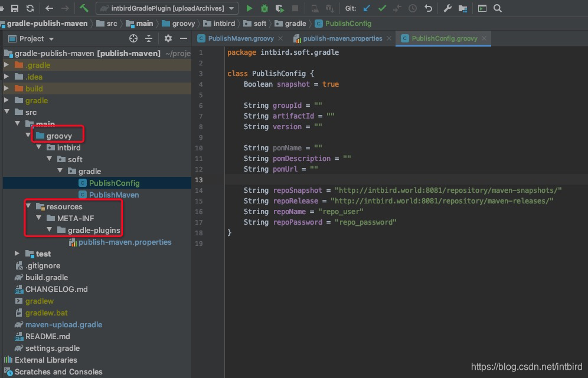Collapse the resources folder
The width and height of the screenshot is (588, 378).
tap(28, 206)
